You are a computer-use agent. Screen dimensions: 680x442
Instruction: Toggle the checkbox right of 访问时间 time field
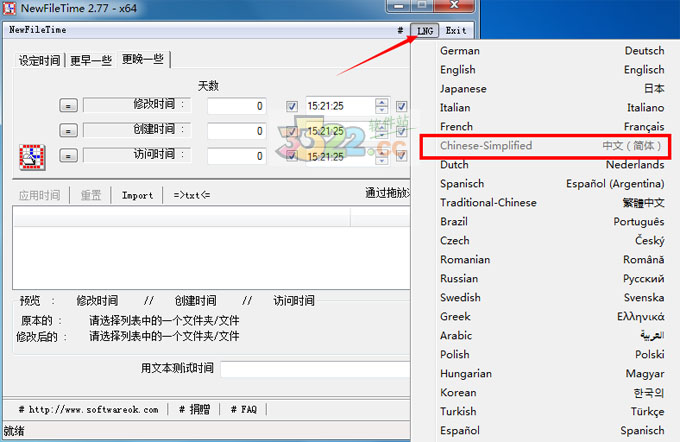401,156
